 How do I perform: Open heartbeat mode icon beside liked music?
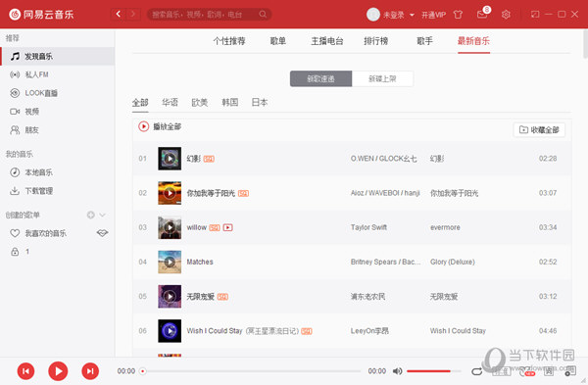(102, 233)
